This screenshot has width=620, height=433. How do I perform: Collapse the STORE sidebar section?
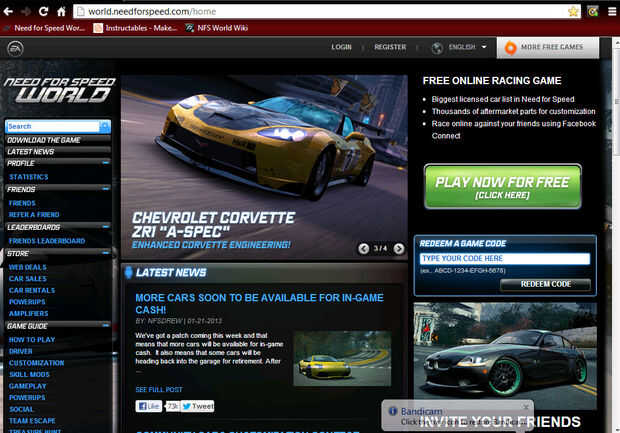pyautogui.click(x=106, y=253)
